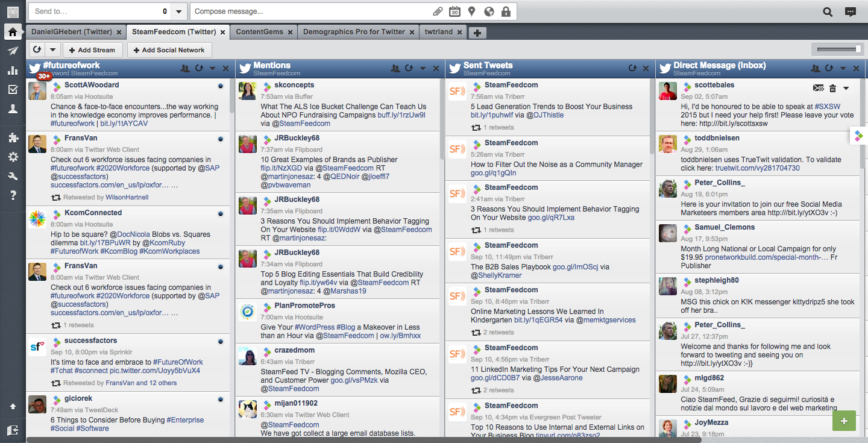Click #SXSW hashtag in scottebales message

point(828,107)
